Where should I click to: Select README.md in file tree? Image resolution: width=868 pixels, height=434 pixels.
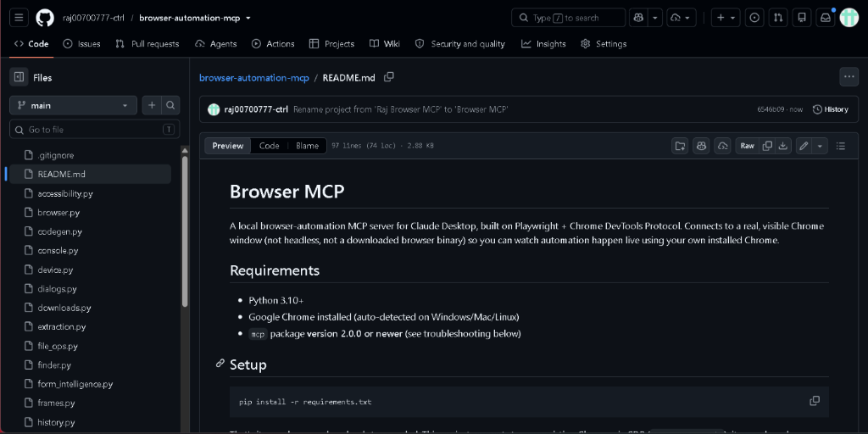90,174
